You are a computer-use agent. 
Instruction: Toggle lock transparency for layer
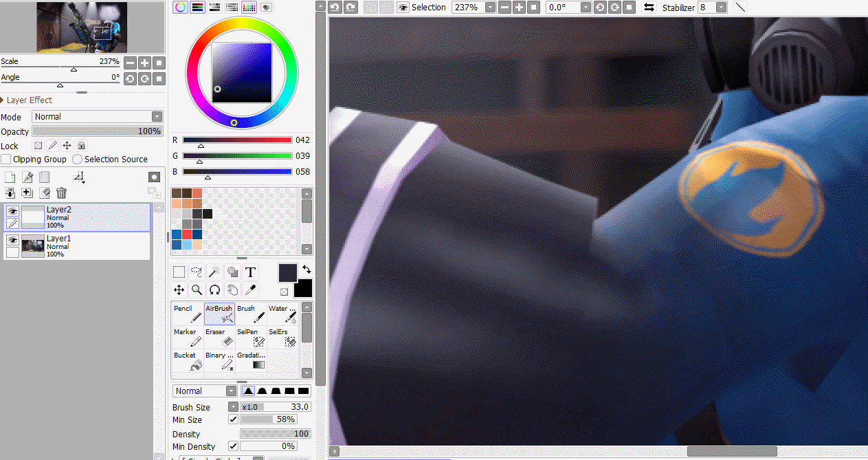pyautogui.click(x=38, y=146)
